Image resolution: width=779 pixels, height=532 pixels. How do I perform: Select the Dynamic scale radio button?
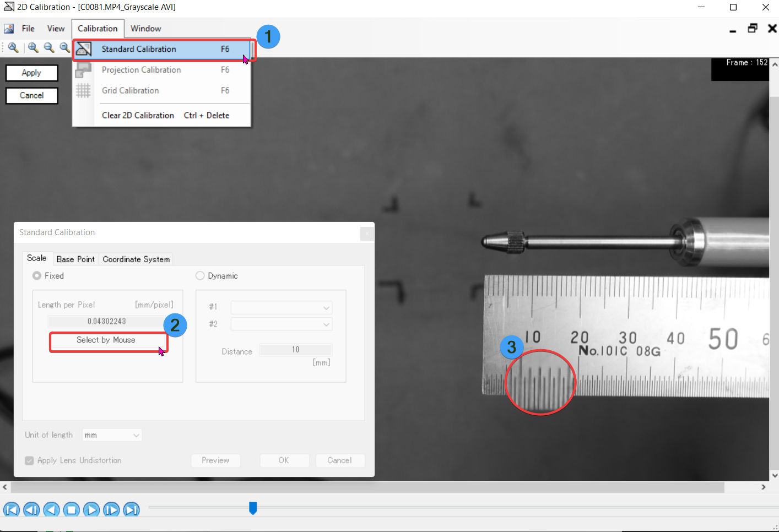pos(200,276)
